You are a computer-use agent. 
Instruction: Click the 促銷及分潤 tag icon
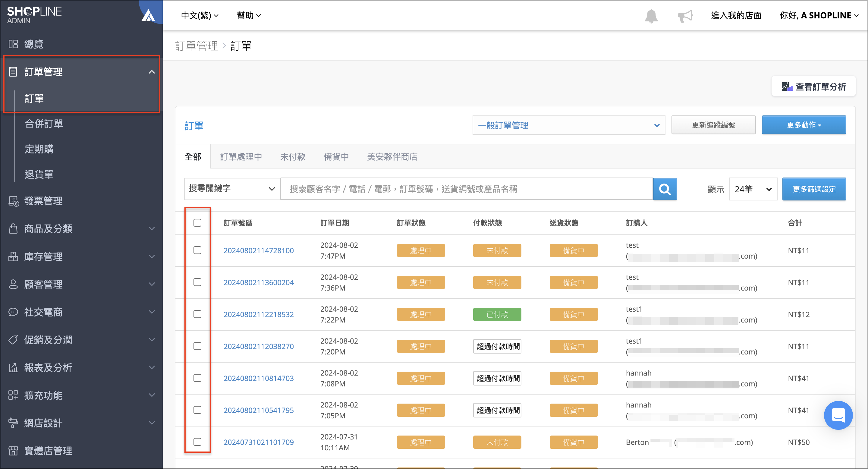[x=13, y=340]
